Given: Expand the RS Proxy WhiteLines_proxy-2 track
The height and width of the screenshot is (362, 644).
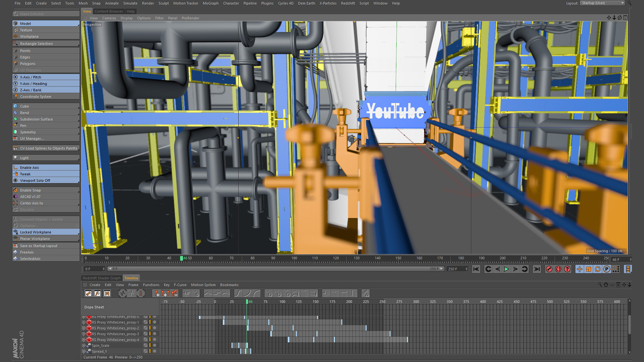Looking at the screenshot, I should pyautogui.click(x=84, y=328).
